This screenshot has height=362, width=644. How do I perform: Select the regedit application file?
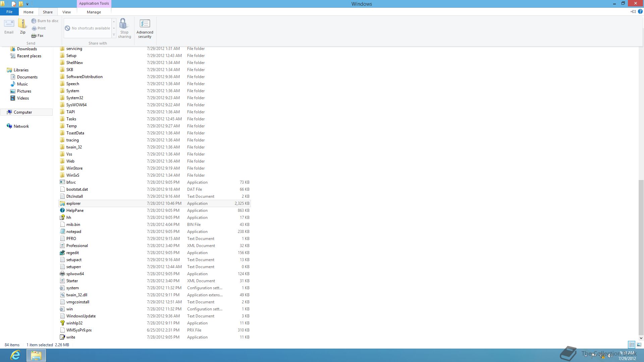tap(72, 253)
